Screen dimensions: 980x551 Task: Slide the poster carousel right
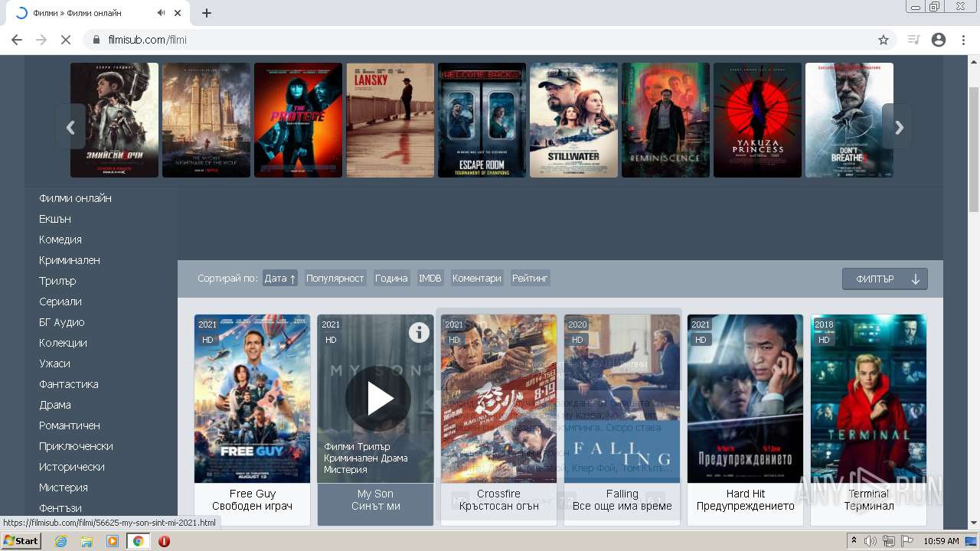tap(898, 126)
